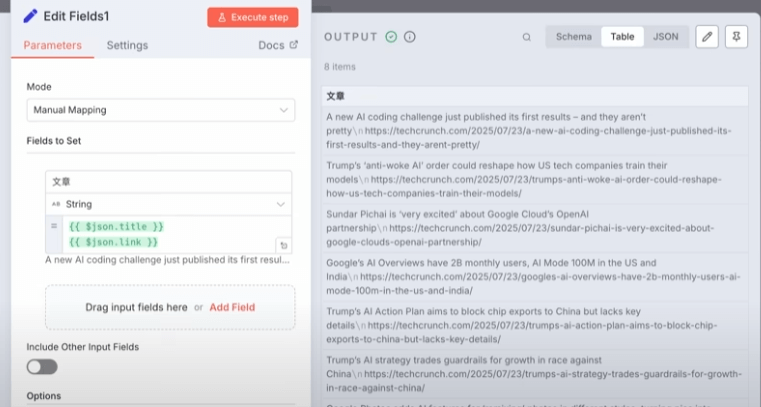Viewport: 761px width, 407px height.
Task: Click the output info circle icon
Action: pos(410,37)
